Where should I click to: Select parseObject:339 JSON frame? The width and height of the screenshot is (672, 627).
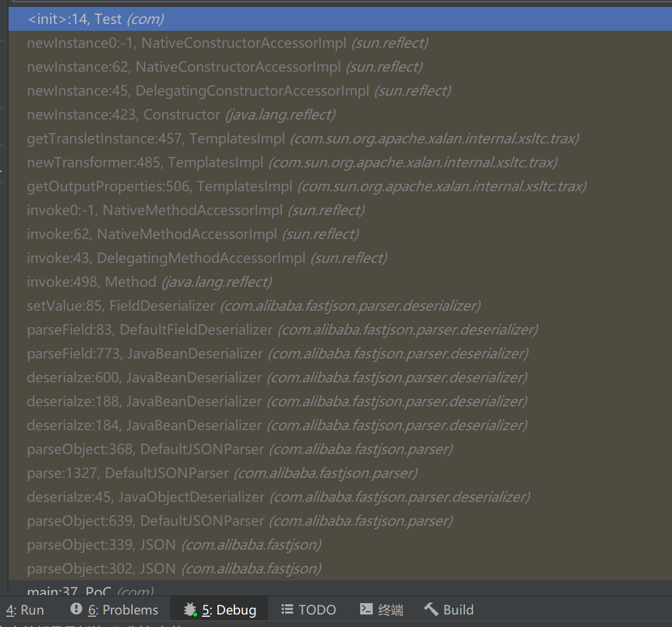click(340, 545)
